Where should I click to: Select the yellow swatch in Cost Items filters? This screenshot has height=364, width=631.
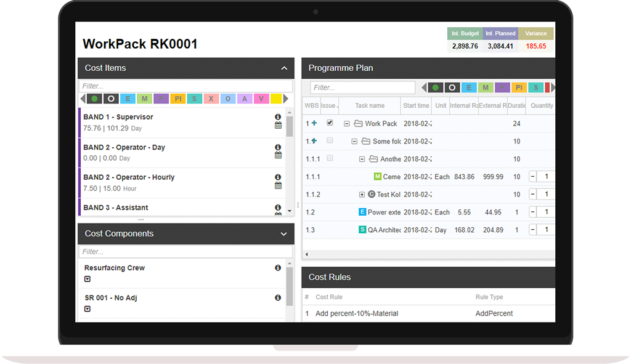(x=276, y=99)
